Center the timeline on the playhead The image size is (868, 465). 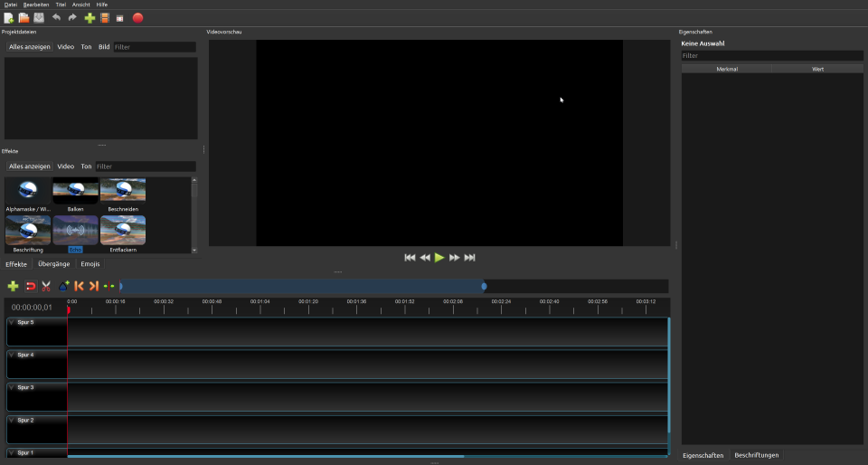point(109,286)
